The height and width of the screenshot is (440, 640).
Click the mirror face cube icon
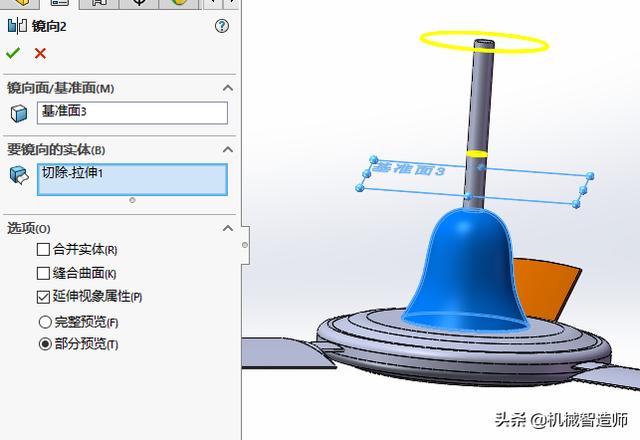tap(19, 113)
